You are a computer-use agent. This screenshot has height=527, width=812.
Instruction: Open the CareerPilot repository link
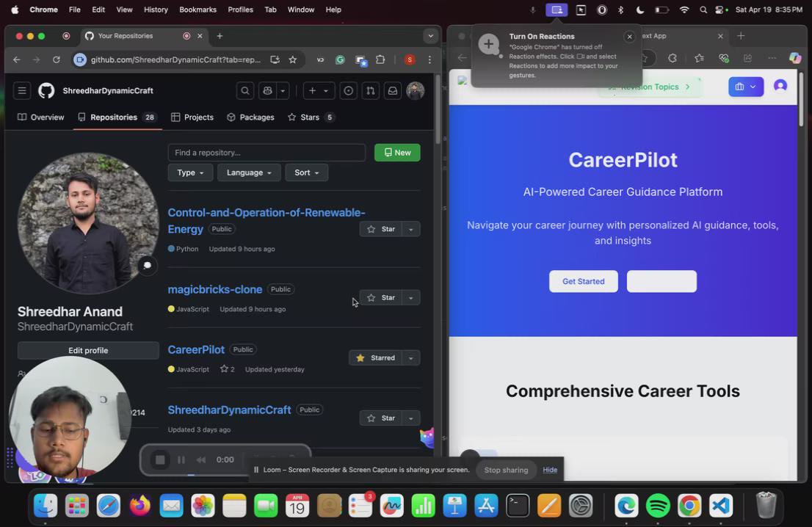pyautogui.click(x=196, y=349)
